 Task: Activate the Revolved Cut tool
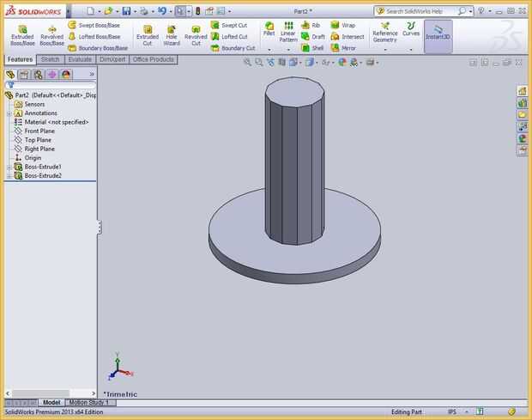(196, 35)
